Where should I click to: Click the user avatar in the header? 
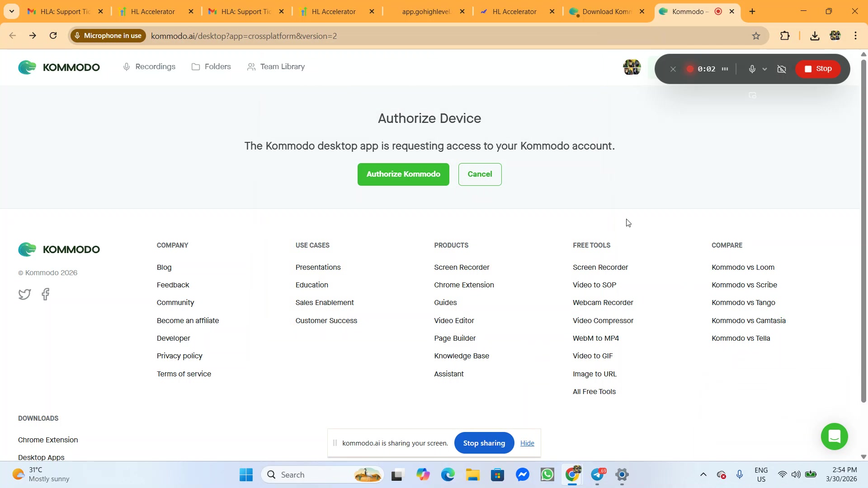(632, 67)
